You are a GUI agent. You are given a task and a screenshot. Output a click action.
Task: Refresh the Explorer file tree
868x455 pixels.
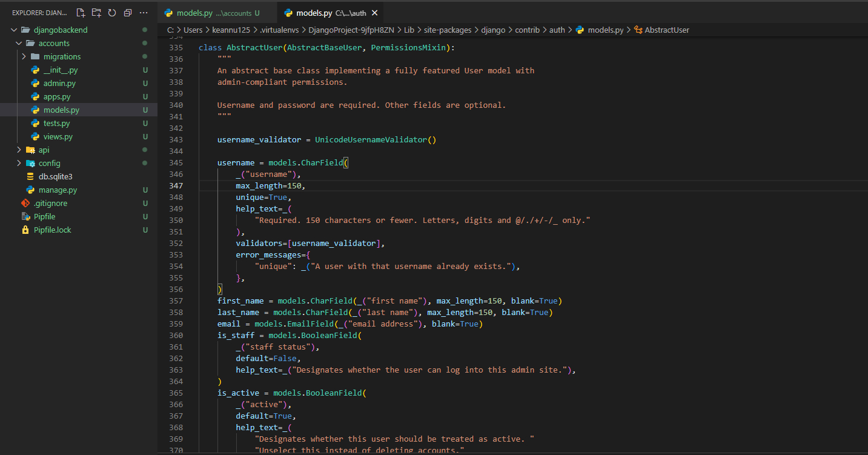pos(112,13)
